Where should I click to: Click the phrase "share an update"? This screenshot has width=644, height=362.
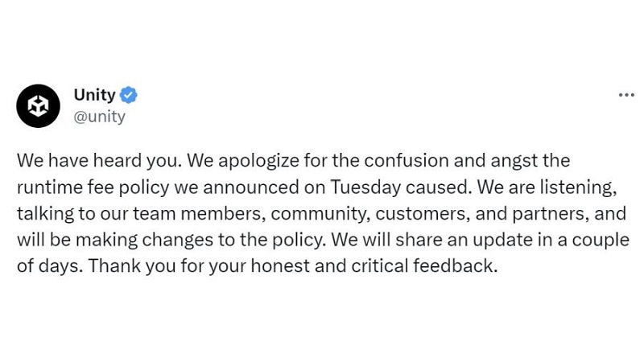(427, 240)
